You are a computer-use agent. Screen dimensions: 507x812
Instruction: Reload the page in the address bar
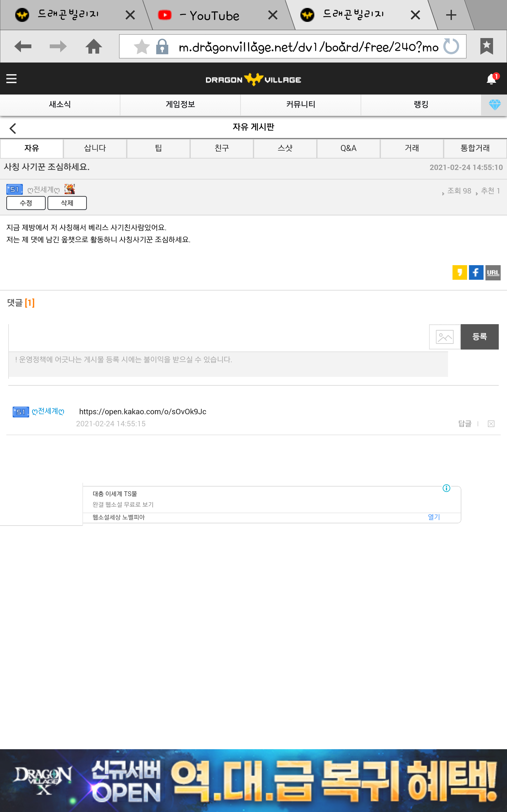[x=451, y=46]
